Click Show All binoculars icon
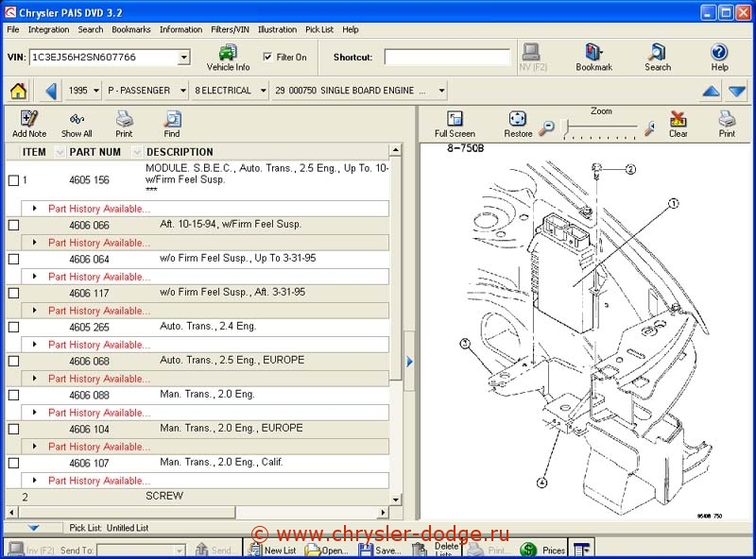 (77, 125)
